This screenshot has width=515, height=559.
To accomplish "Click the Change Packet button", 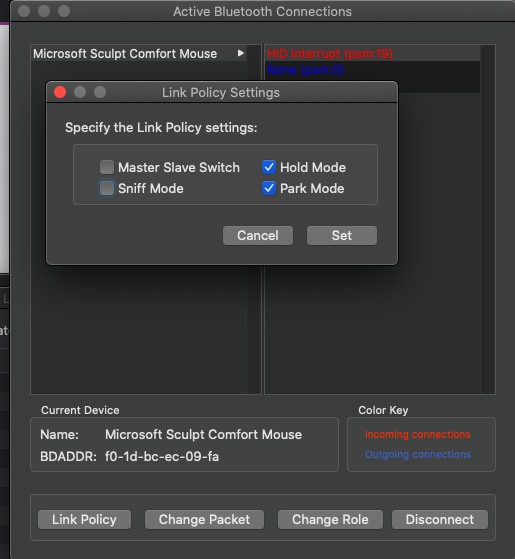I will (204, 519).
